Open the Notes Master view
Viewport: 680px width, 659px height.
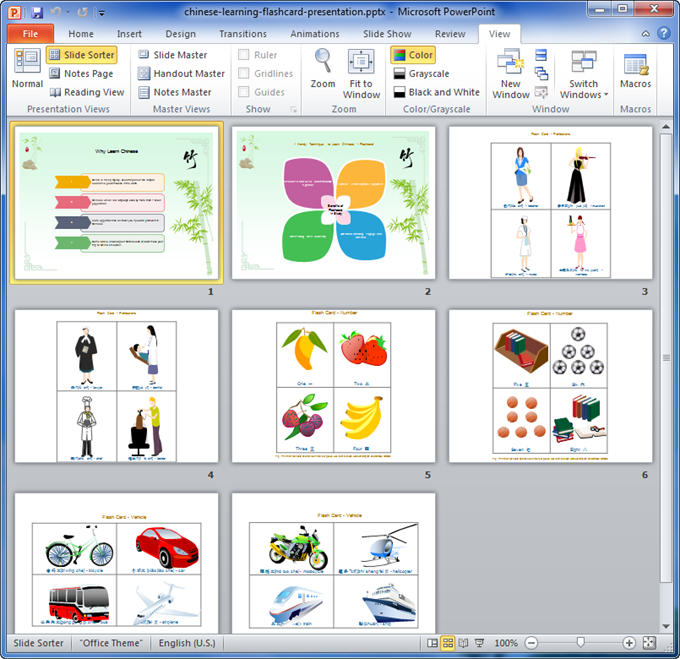[x=174, y=92]
